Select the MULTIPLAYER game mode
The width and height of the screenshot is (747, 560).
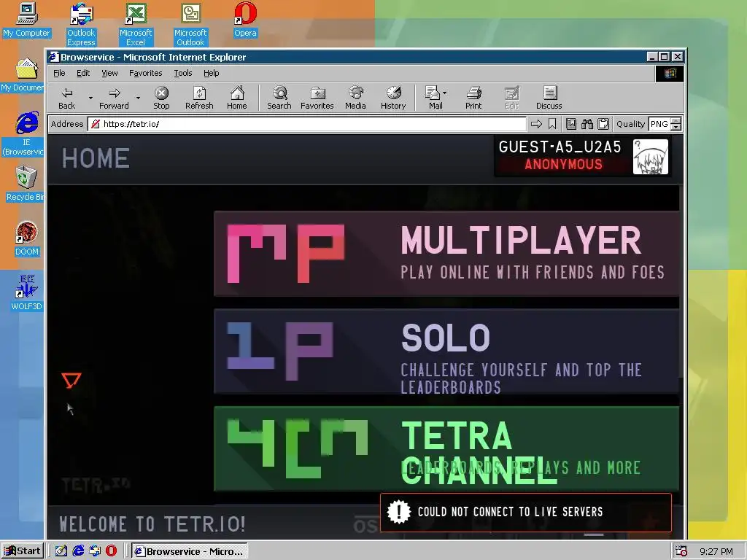(446, 254)
